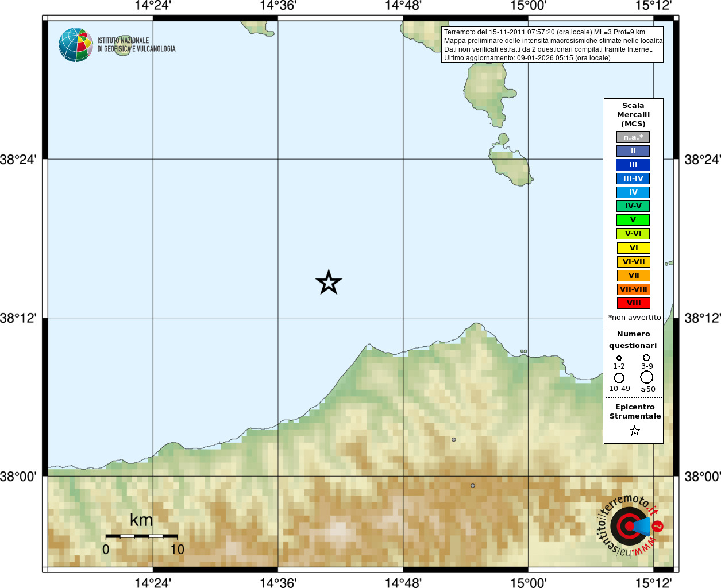Click the left 38°00' latitude label
The width and height of the screenshot is (721, 588).
(18, 477)
